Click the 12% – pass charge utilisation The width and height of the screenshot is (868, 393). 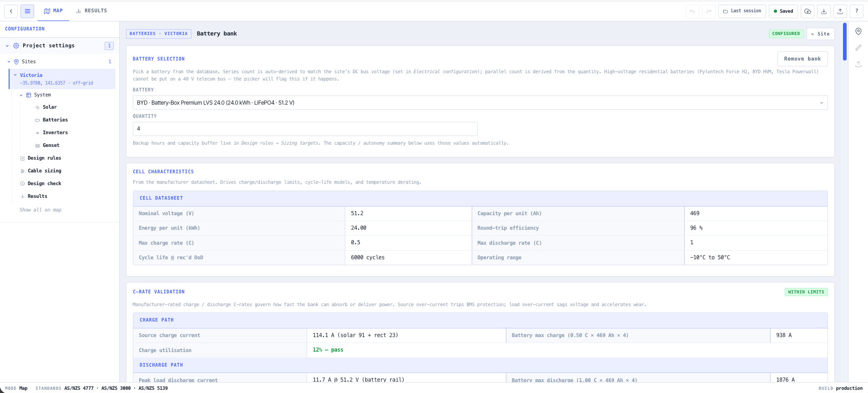pyautogui.click(x=328, y=350)
